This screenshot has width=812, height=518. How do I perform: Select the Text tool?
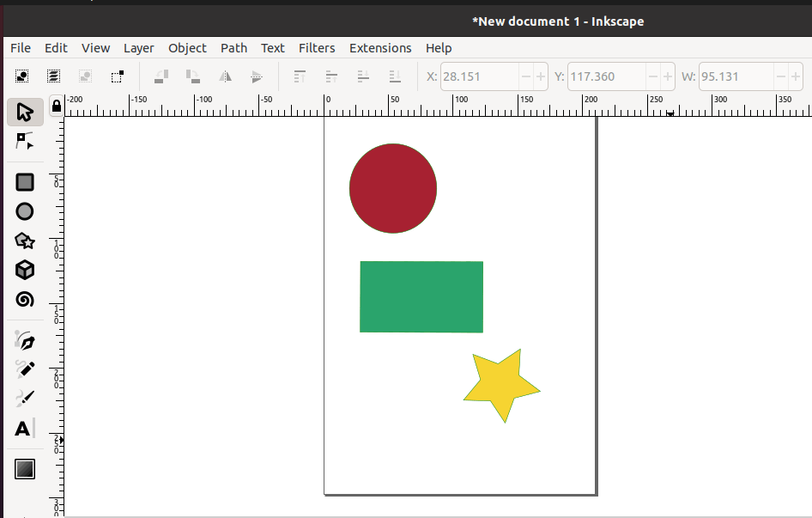point(24,428)
